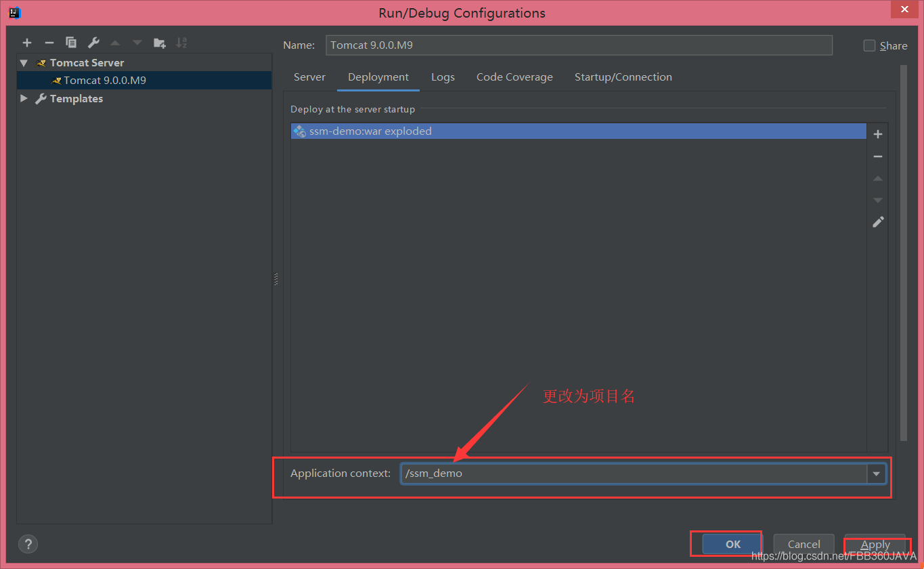Create new configuration folder
Viewport: 924px width, 569px height.
(x=160, y=43)
